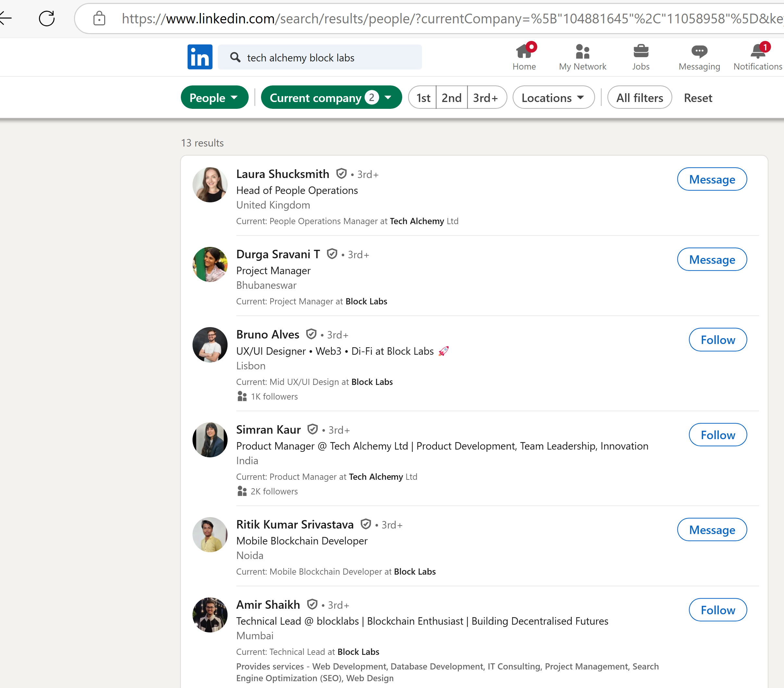The height and width of the screenshot is (688, 784).
Task: Click '1K followers' text
Action: tap(274, 396)
